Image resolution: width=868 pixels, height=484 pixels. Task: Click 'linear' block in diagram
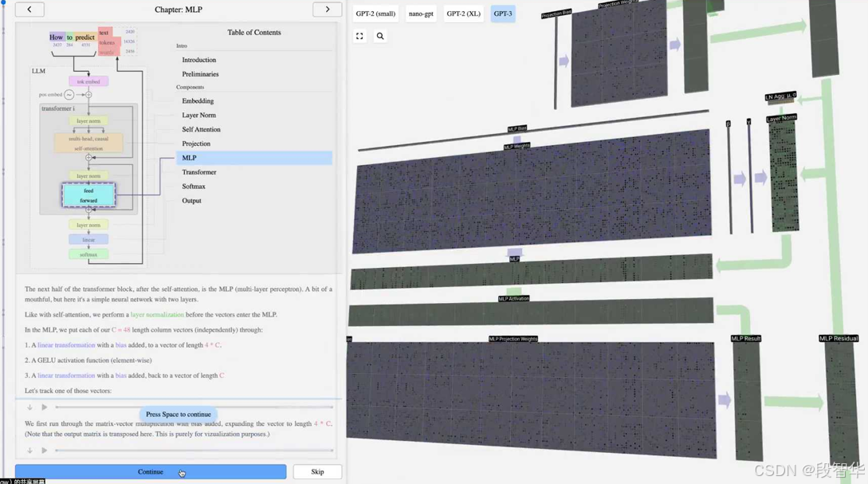click(x=88, y=240)
